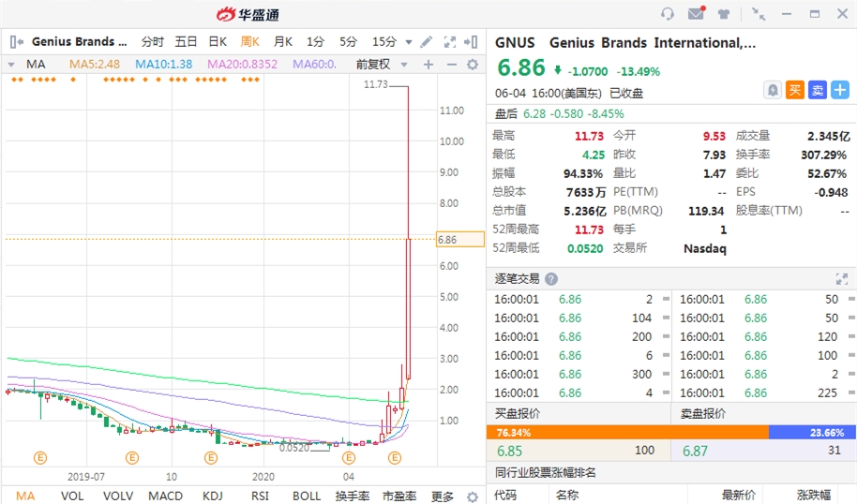Open tick trades help question icon
Viewport: 857px width, 504px height.
click(x=551, y=279)
